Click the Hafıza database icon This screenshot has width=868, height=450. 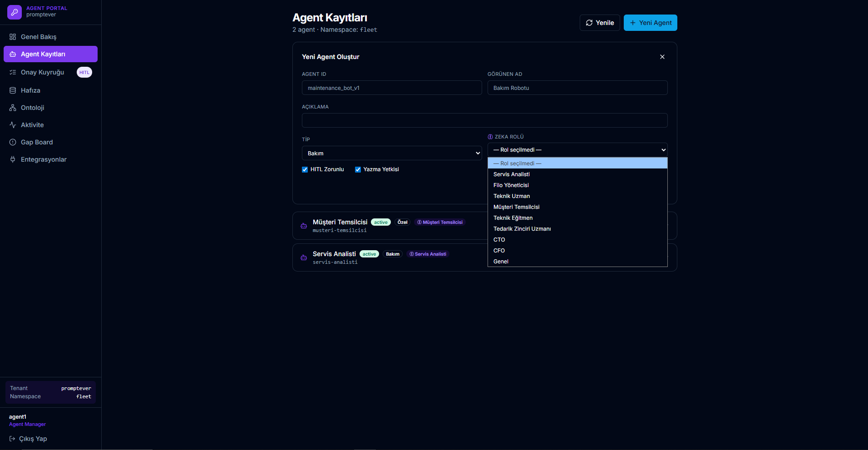tap(13, 90)
